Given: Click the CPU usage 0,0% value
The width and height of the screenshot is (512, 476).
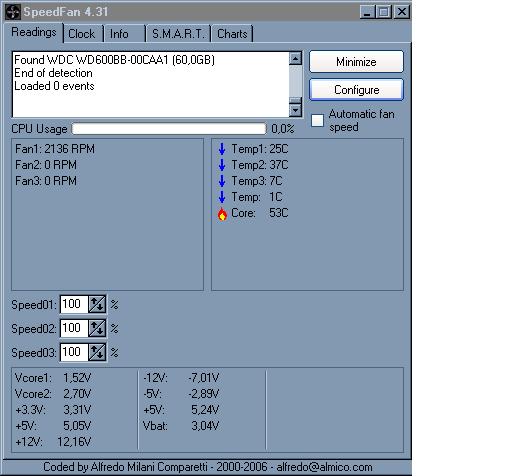Looking at the screenshot, I should [283, 129].
